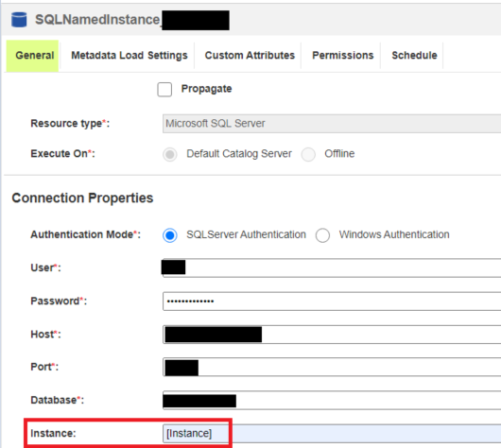This screenshot has width=501, height=448.
Task: Choose SQLServer Authentication mode
Action: [x=169, y=235]
